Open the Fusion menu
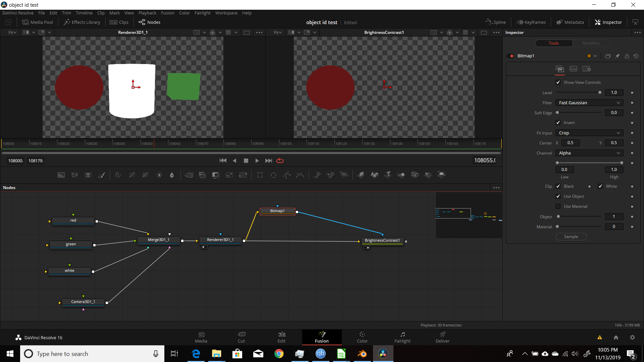The image size is (644, 362). [167, 13]
